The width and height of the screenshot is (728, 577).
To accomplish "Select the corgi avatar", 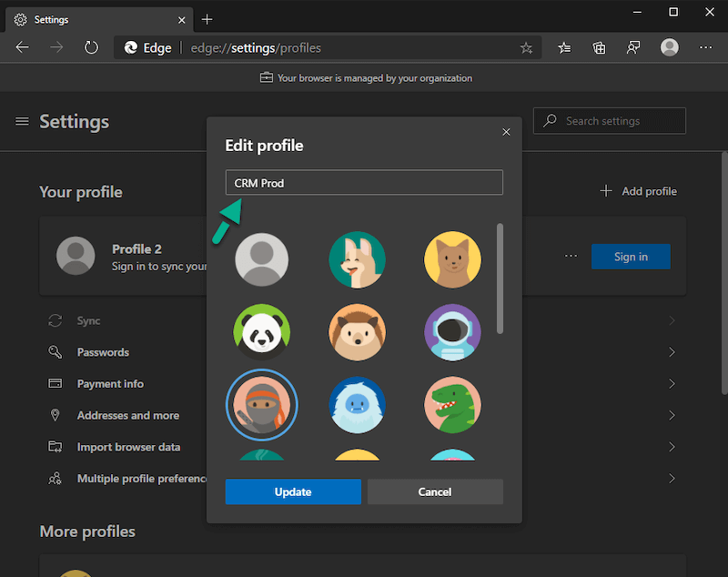I will (357, 259).
